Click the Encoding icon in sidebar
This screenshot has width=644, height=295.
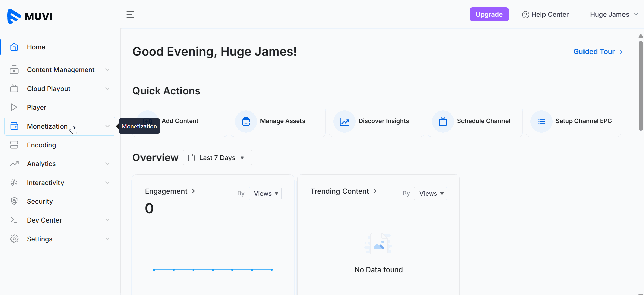14,145
